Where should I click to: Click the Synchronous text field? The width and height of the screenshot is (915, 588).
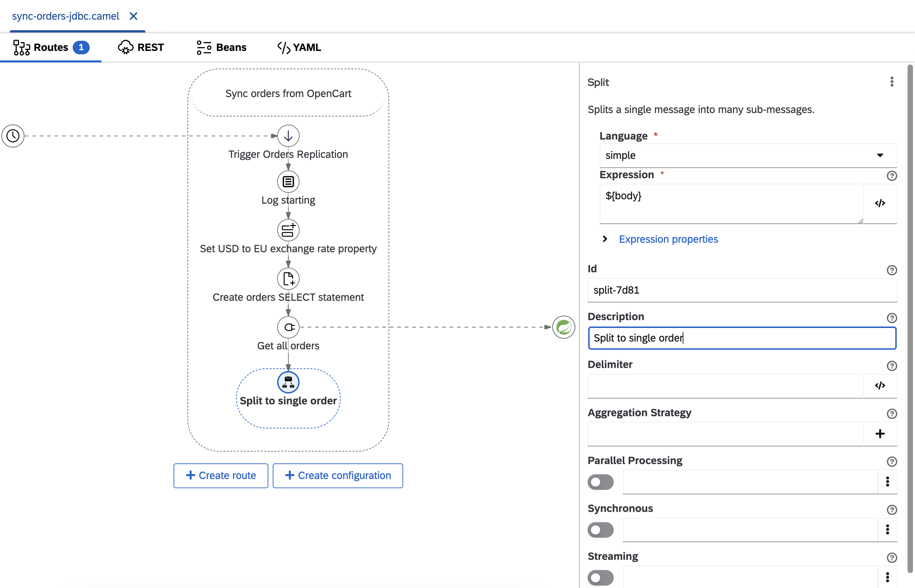point(750,529)
